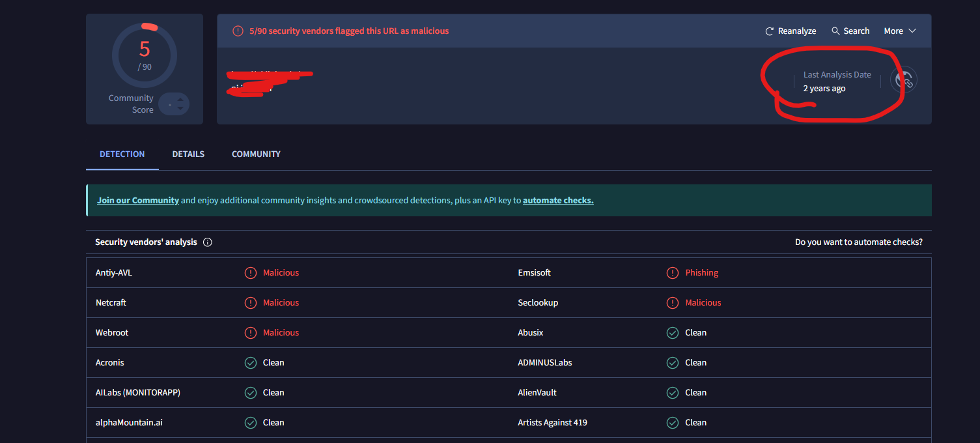Click the malicious alert icon for Antiy-AVL
Viewport: 980px width, 443px height.
tap(251, 273)
